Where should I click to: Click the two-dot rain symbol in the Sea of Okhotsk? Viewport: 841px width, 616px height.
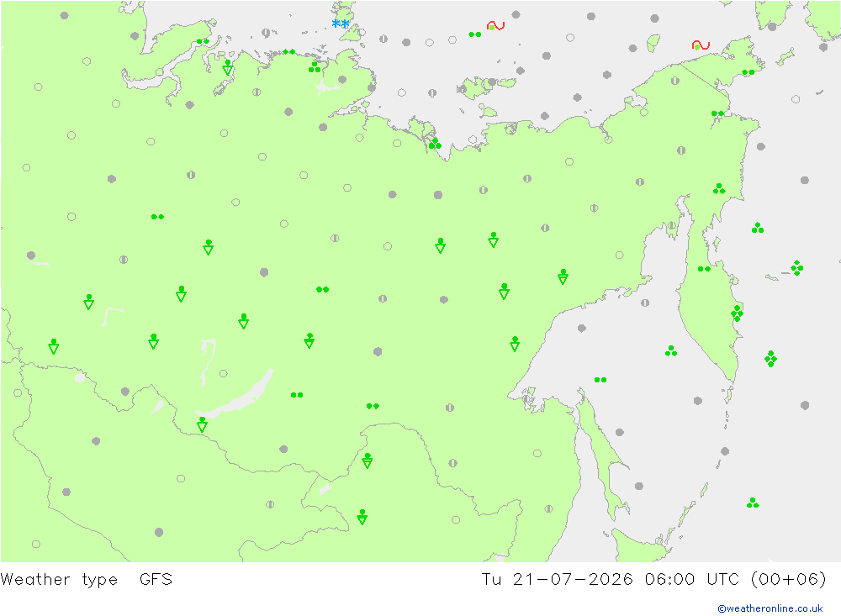coord(600,380)
